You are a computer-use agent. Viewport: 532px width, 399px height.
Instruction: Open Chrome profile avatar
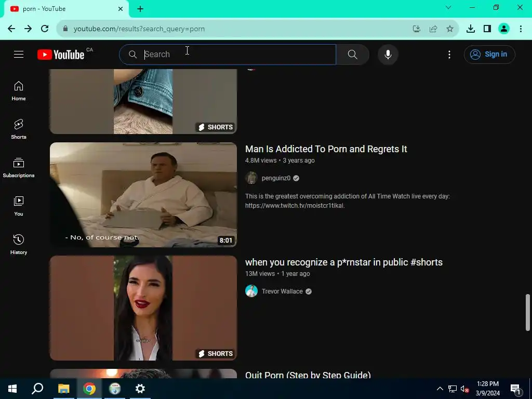tap(504, 29)
